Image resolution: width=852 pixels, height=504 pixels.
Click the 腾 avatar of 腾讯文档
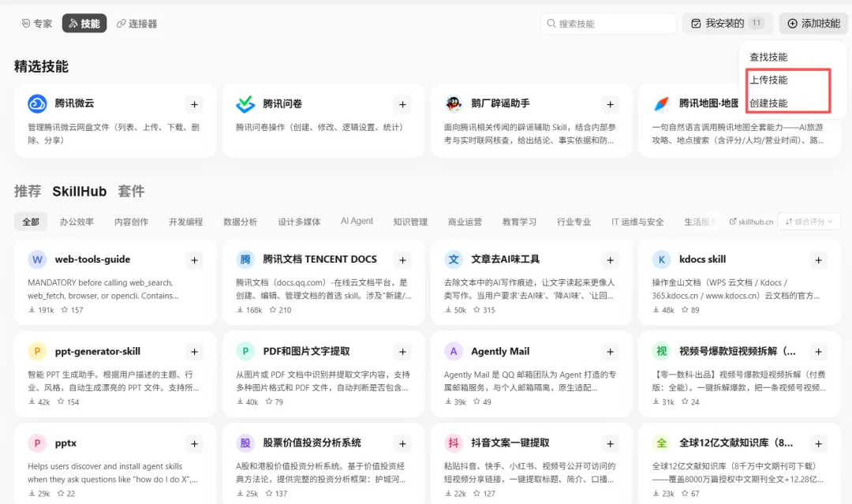coord(245,259)
